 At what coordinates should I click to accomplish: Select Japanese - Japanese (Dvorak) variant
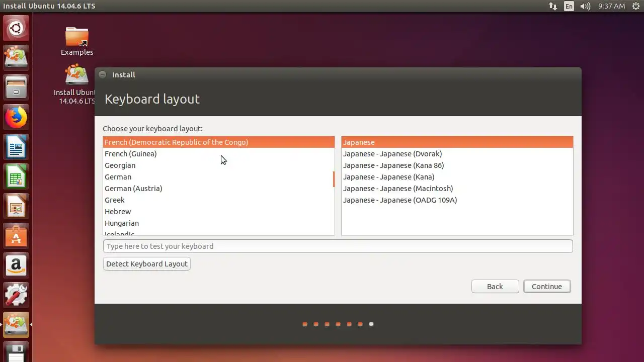457,154
